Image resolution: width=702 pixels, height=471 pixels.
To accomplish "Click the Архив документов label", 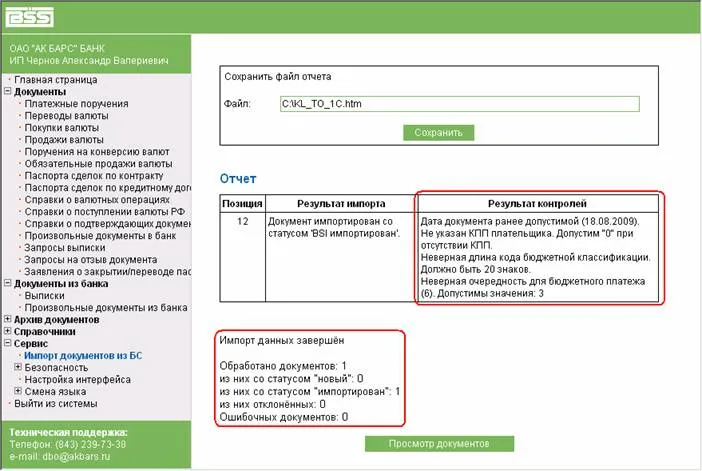I will point(56,320).
